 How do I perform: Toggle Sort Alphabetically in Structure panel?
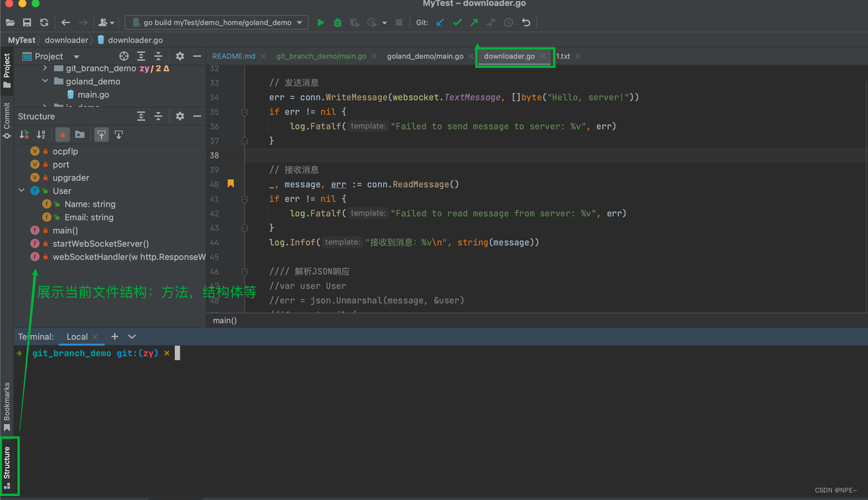[41, 135]
